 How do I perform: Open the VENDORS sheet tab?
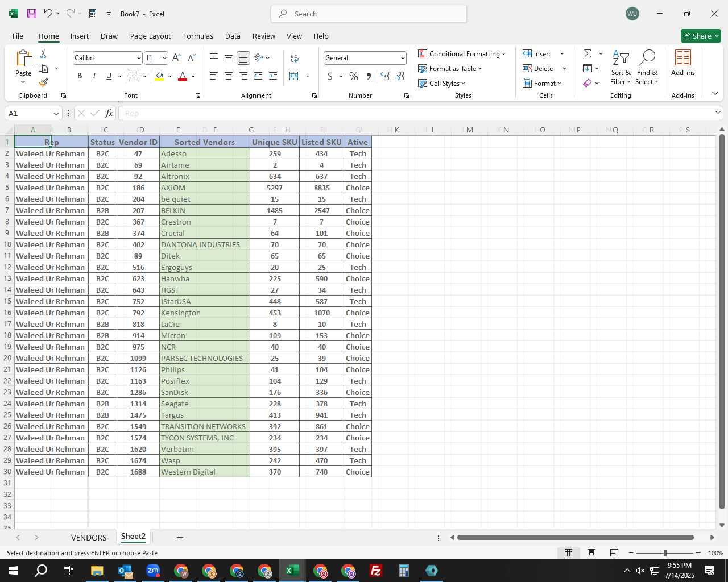pos(89,537)
